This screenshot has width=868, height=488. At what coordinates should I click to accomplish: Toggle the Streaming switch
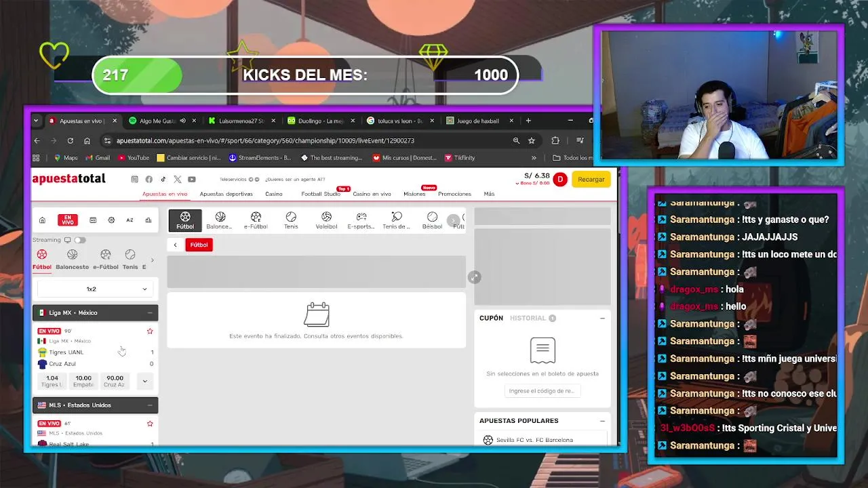pos(80,240)
